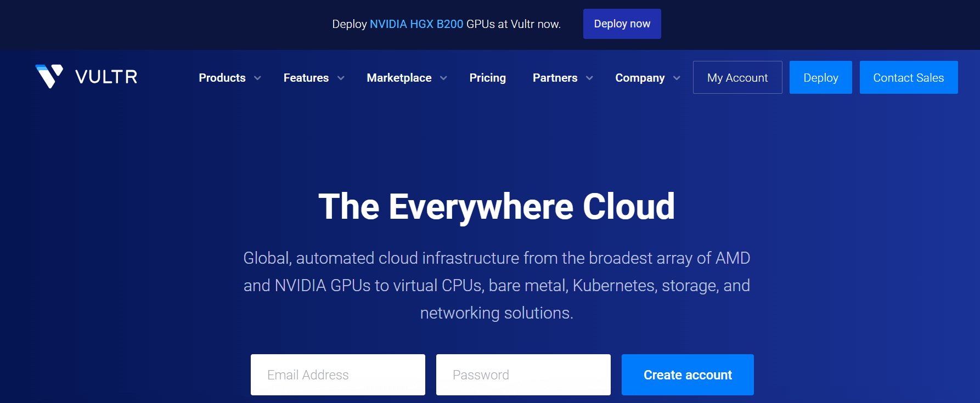Expand the Products chevron arrow
Screen dimensions: 980x403
point(257,78)
